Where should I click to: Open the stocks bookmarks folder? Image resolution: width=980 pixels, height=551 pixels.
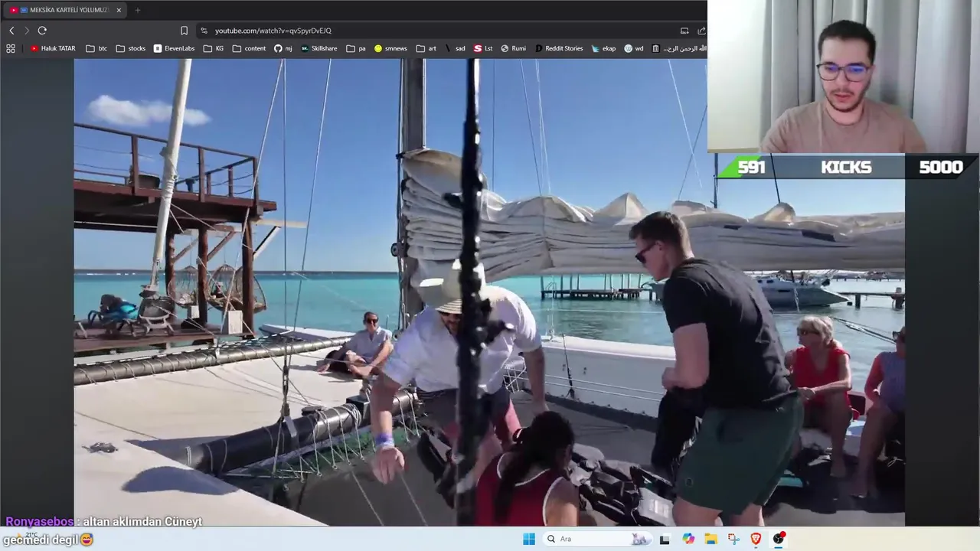[131, 48]
